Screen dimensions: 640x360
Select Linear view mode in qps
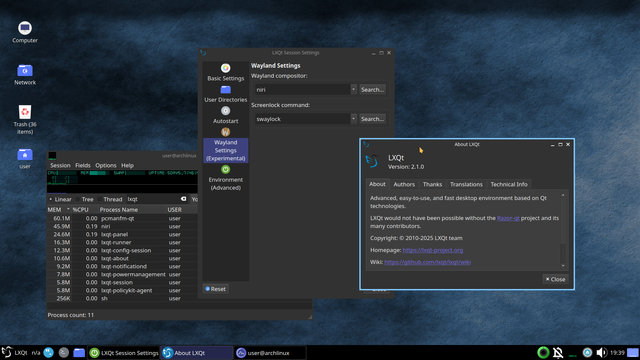60,199
